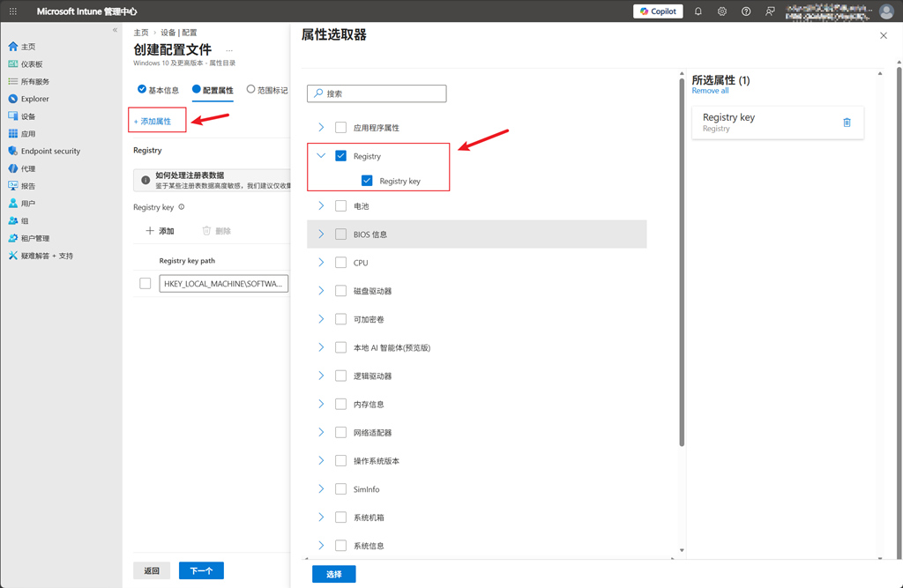Open 仪表板 in the sidebar
This screenshot has height=588, width=903.
[x=26, y=64]
